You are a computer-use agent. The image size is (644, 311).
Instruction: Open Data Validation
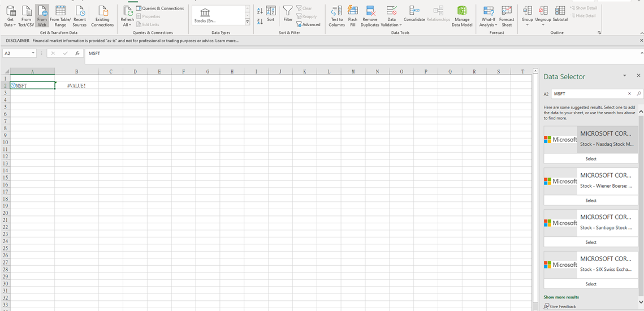click(x=391, y=16)
